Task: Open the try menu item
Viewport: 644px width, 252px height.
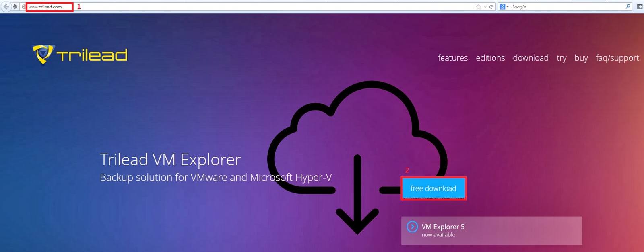Action: 561,58
